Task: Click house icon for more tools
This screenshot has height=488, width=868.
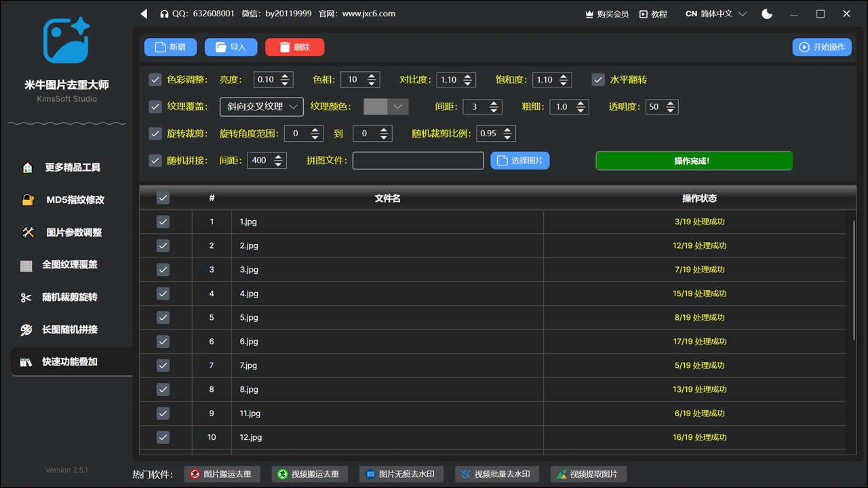Action: click(28, 167)
